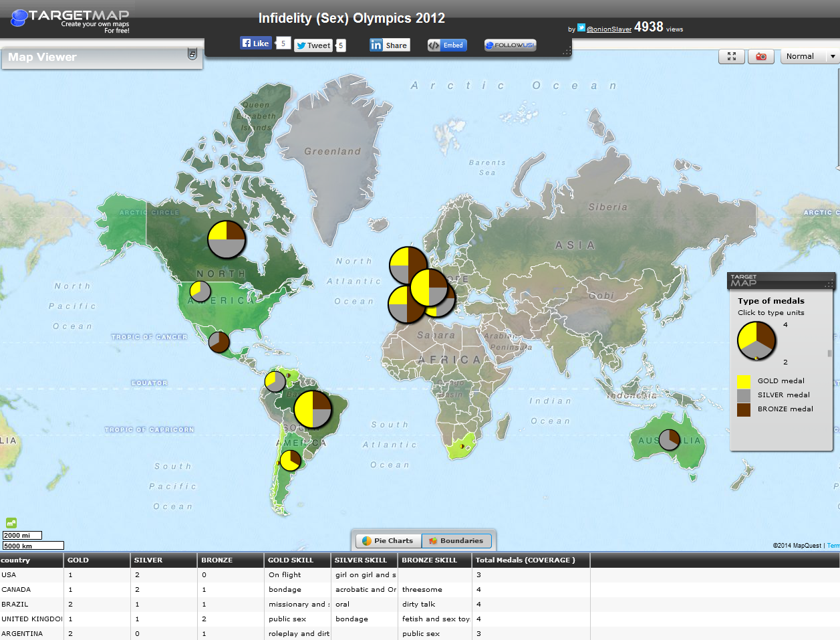
Task: Open the Normal map style dropdown
Action: pyautogui.click(x=810, y=57)
